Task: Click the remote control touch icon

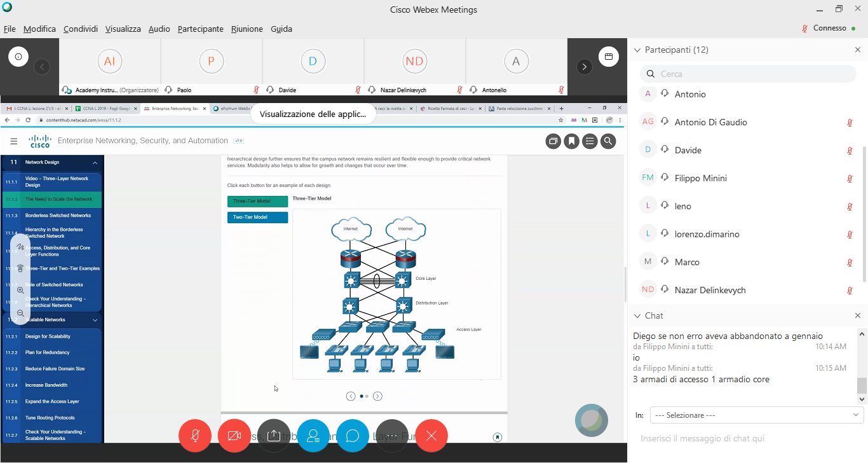Action: pyautogui.click(x=20, y=268)
